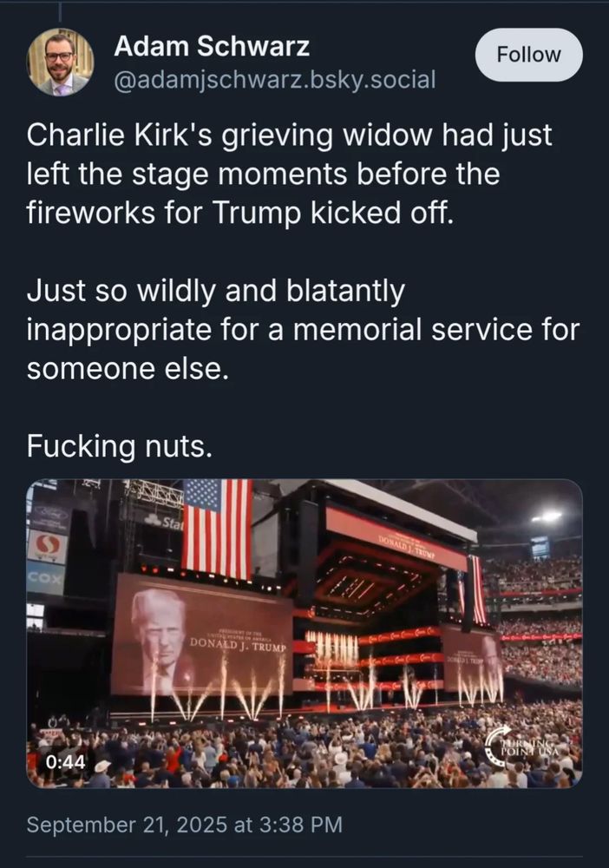
Task: Click the smaller right-side Trump screen
Action: 473,664
